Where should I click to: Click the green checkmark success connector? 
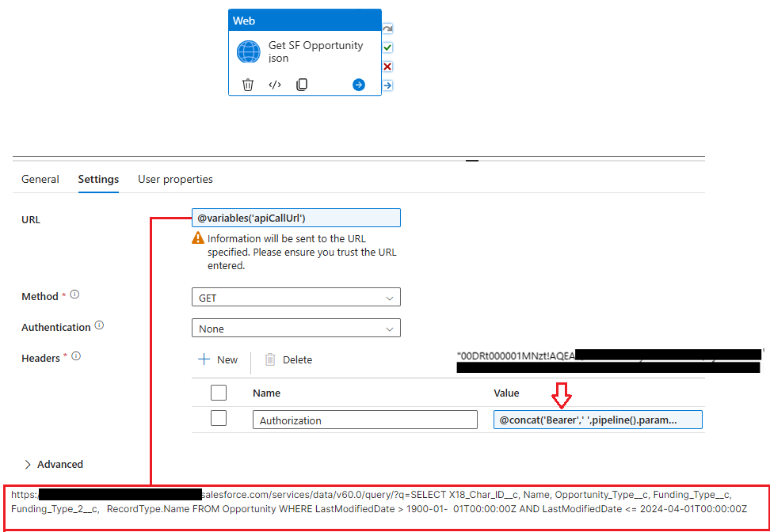pos(387,47)
